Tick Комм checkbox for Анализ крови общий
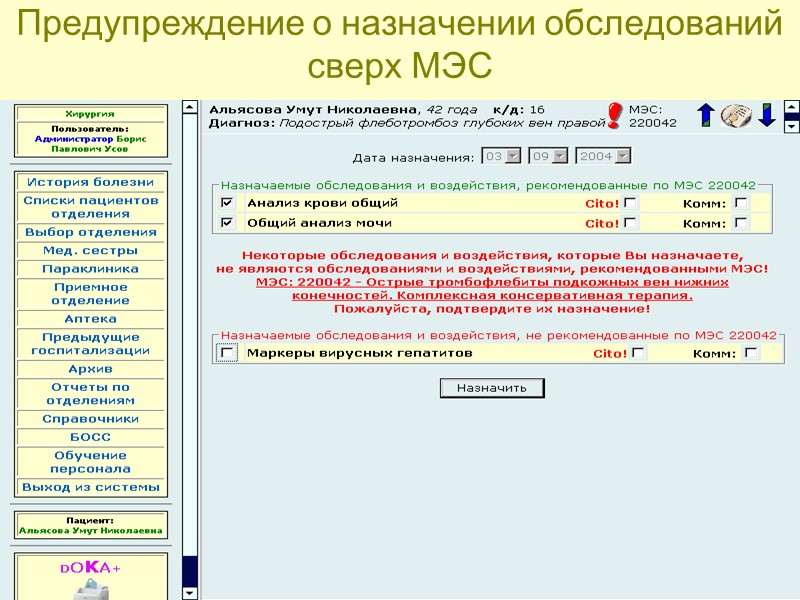Image resolution: width=800 pixels, height=600 pixels. 741,203
